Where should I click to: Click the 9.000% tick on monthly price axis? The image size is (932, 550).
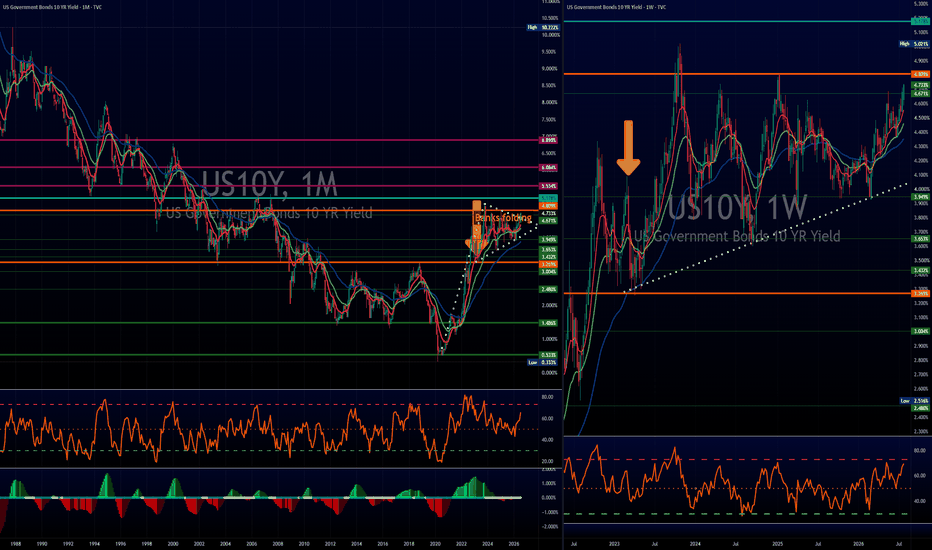pyautogui.click(x=550, y=68)
